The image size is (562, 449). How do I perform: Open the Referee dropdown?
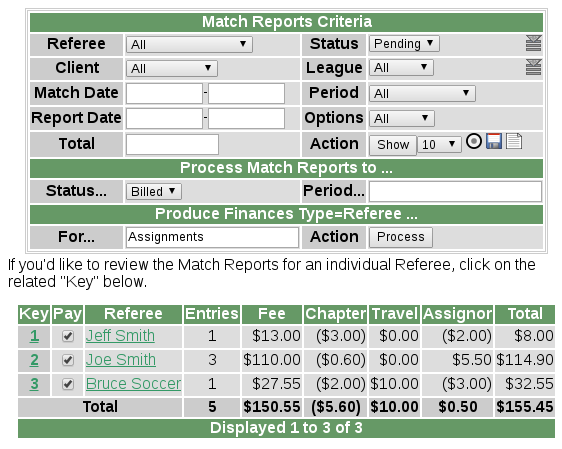[189, 45]
